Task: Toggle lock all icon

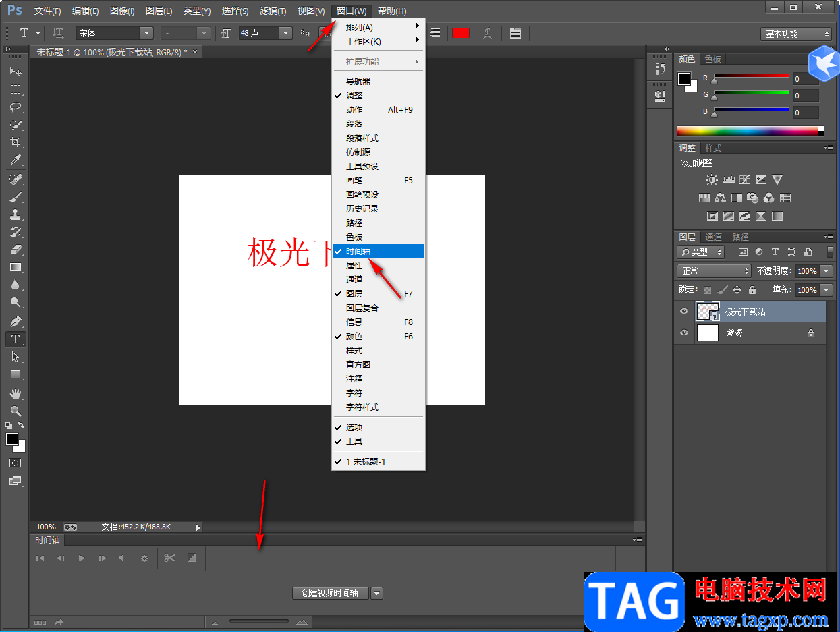Action: 752,290
